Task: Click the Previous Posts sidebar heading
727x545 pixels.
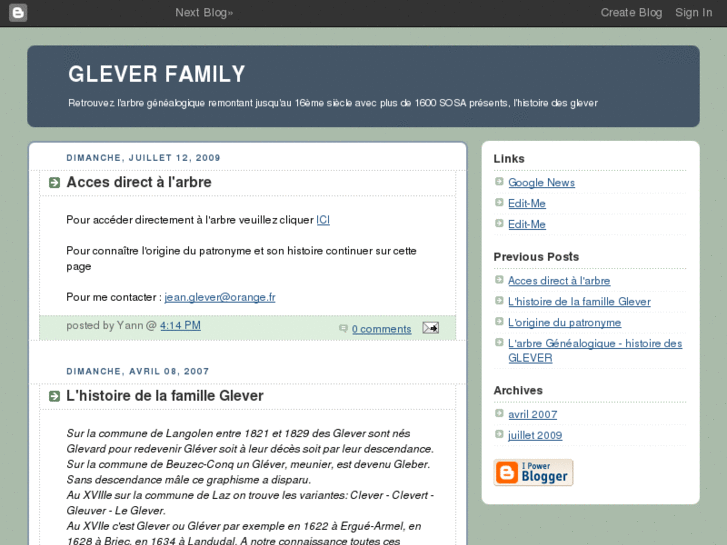Action: [x=536, y=257]
